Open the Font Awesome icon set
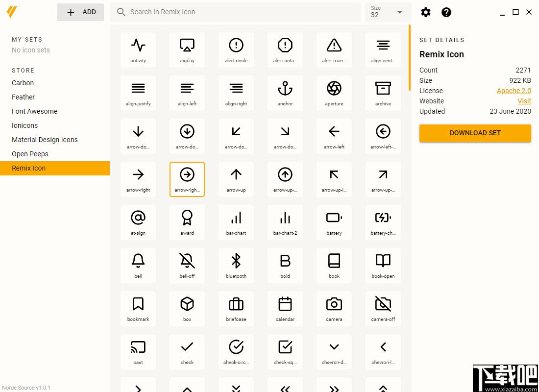The height and width of the screenshot is (392, 539). 34,111
